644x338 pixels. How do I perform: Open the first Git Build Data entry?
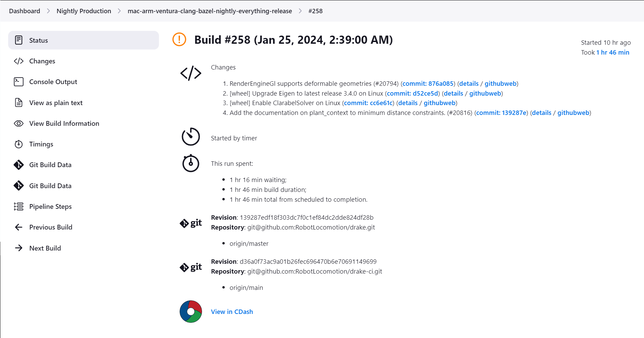point(50,165)
